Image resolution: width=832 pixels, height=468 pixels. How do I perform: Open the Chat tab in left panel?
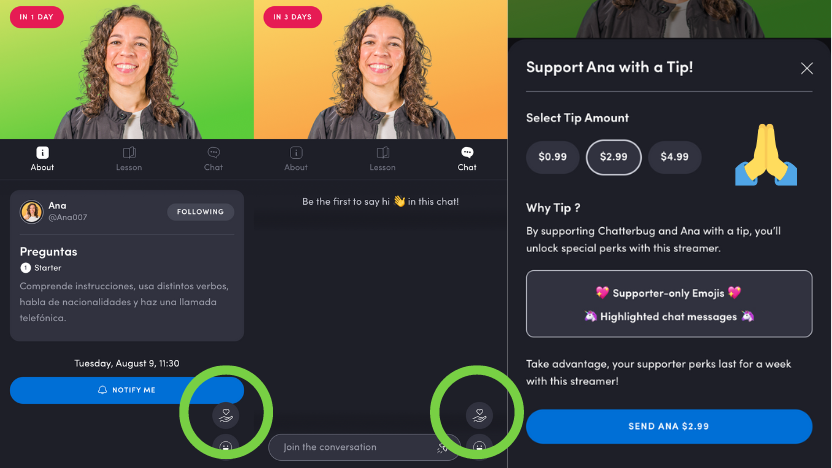pos(213,159)
